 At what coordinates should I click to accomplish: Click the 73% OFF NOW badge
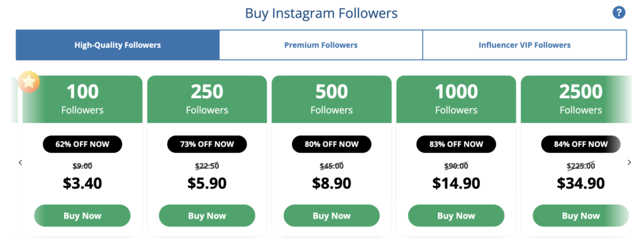[x=207, y=144]
